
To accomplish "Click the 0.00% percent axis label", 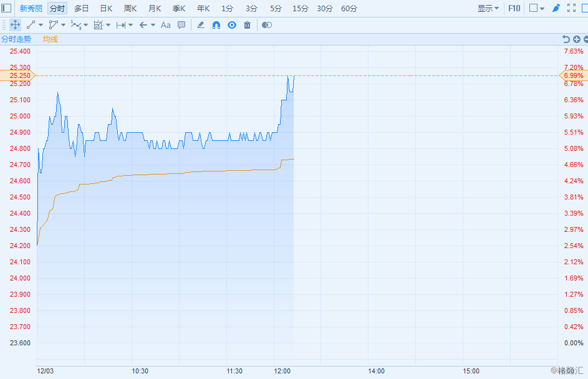I will 574,343.
